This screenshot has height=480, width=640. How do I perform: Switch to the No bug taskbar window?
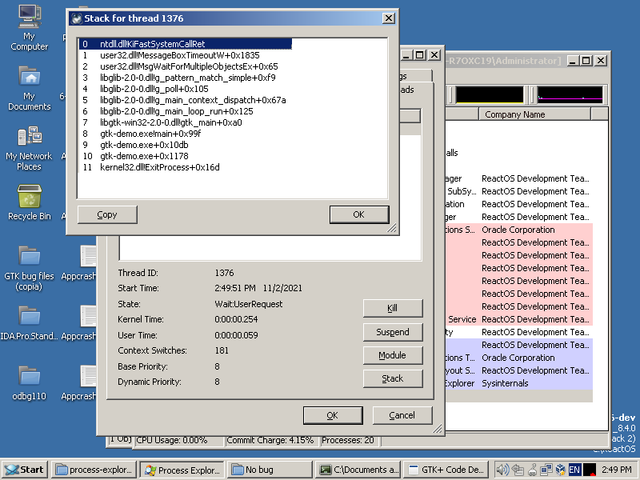(x=269, y=470)
